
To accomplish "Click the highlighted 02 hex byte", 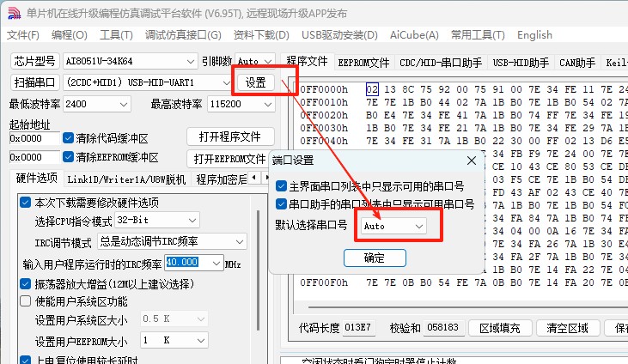I will (x=372, y=89).
